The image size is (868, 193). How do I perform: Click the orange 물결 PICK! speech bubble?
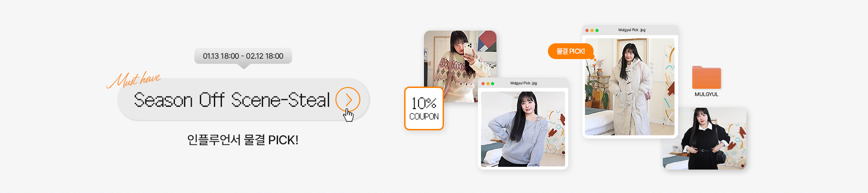[571, 51]
